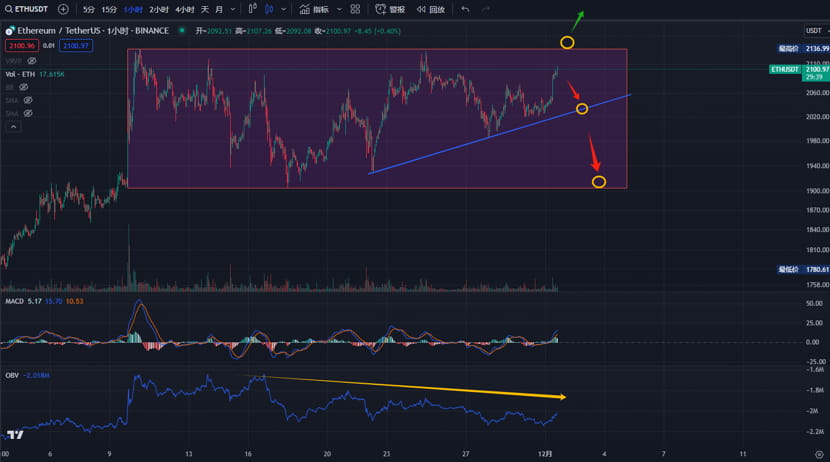The width and height of the screenshot is (830, 462).
Task: Add a symbol to compare with the plus icon
Action: [63, 9]
